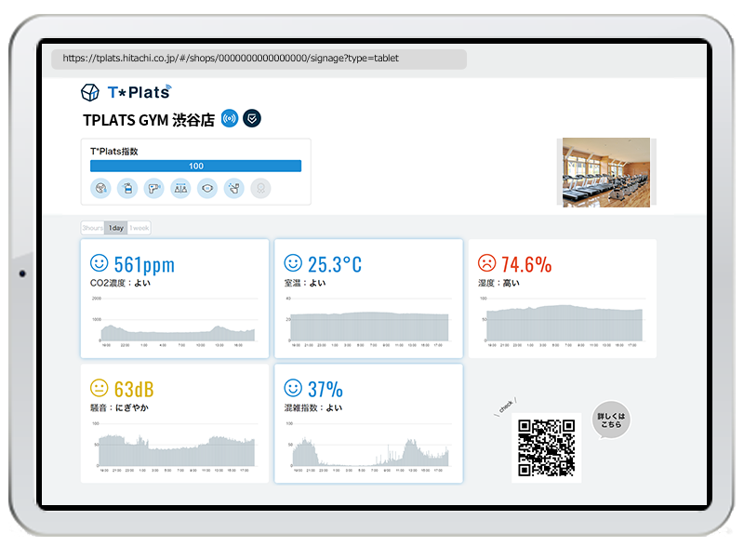Image resolution: width=744 pixels, height=560 pixels.
Task: Select the thermometer gun measure icon
Action: point(153,188)
